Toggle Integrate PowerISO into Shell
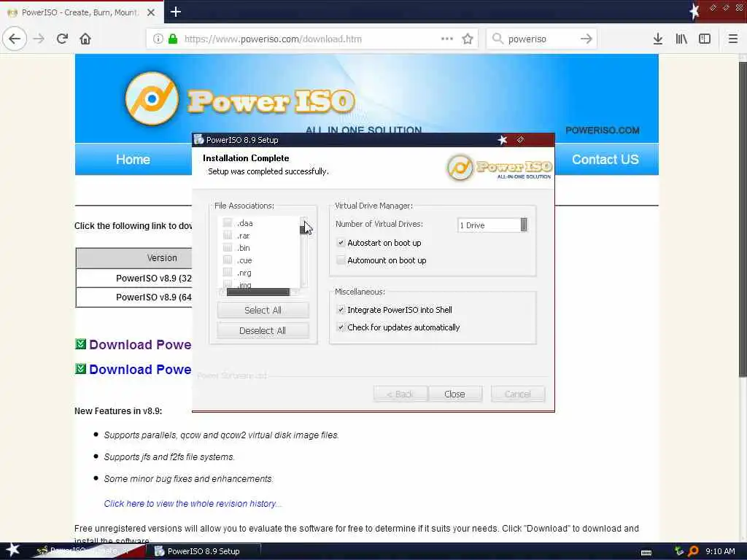 click(x=341, y=309)
